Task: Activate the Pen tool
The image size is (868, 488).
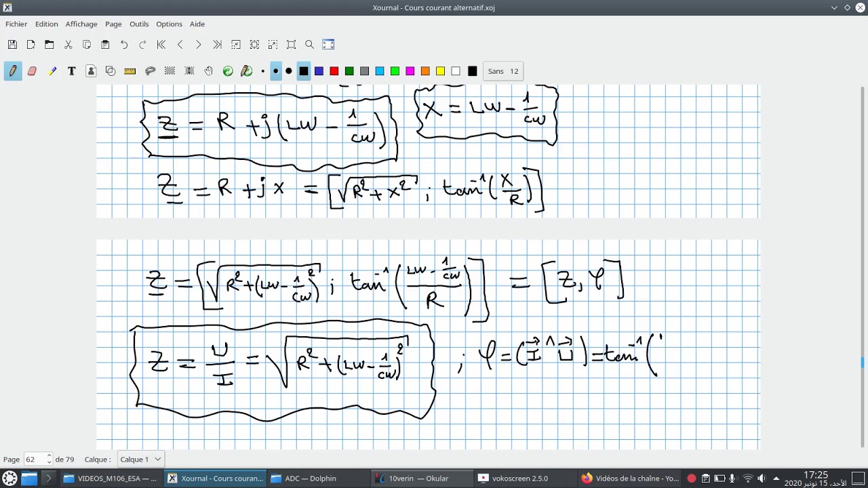Action: click(x=13, y=71)
